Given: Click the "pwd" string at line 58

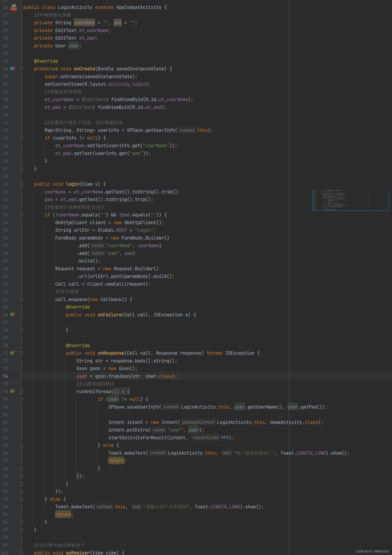Looking at the screenshot, I should pyautogui.click(x=113, y=253).
